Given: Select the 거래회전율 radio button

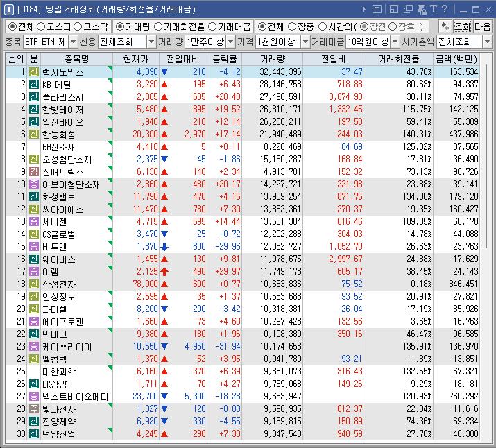Looking at the screenshot, I should pyautogui.click(x=158, y=26).
